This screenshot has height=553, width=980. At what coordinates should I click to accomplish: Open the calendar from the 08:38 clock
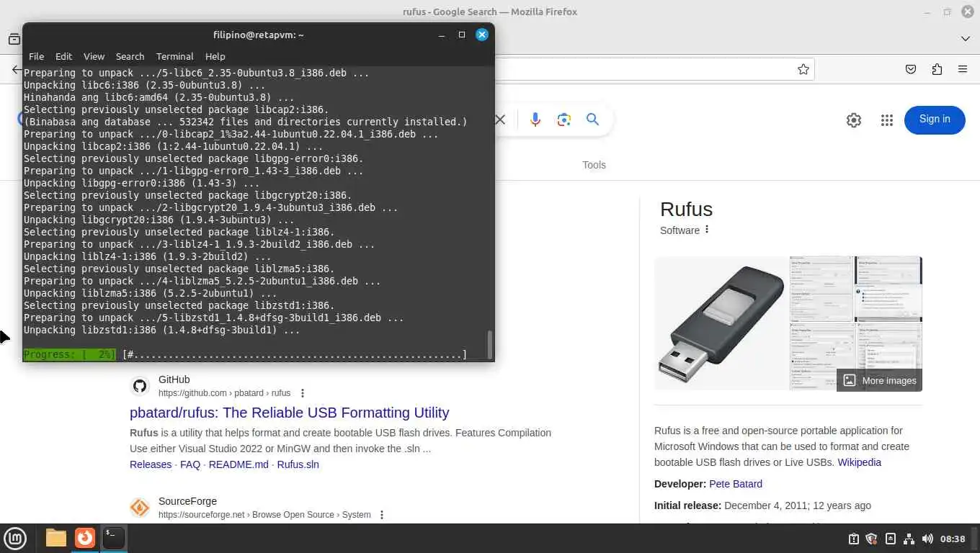(953, 539)
